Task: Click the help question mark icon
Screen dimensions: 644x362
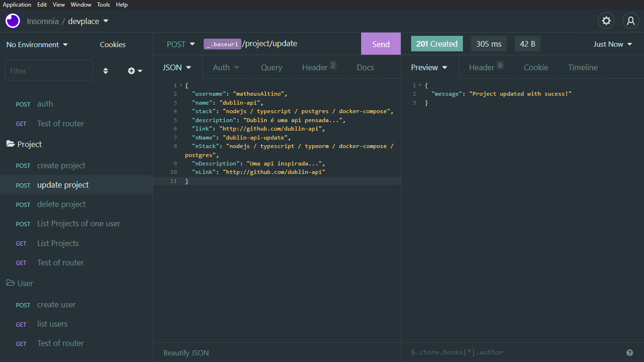Action: [629, 353]
